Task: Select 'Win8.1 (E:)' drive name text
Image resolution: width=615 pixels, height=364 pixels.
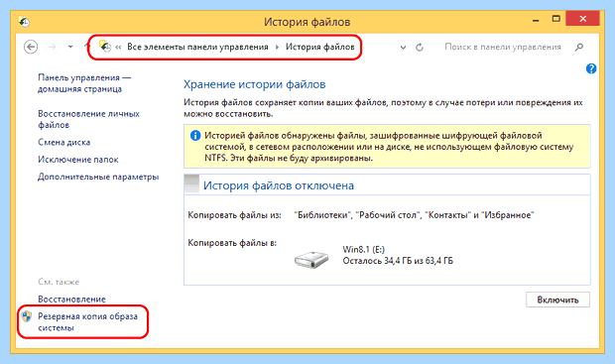Action: [x=364, y=250]
